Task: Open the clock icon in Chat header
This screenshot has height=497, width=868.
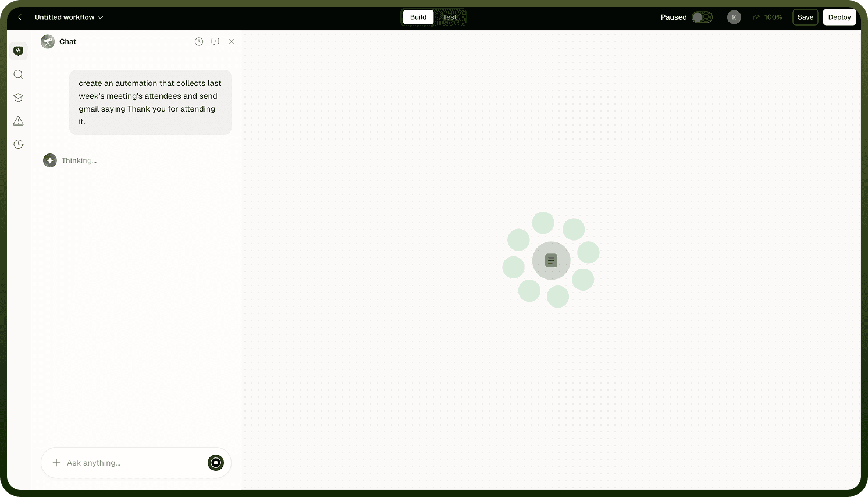Action: [x=199, y=42]
